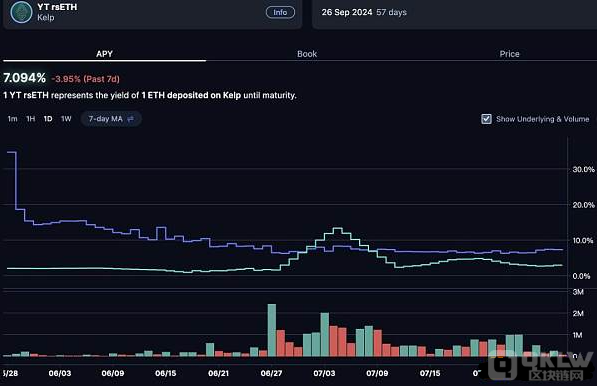Click the Show Underlying & Volume label

click(x=543, y=119)
